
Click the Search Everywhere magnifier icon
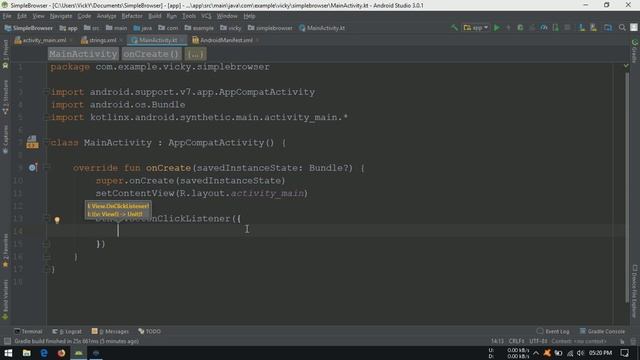point(622,28)
